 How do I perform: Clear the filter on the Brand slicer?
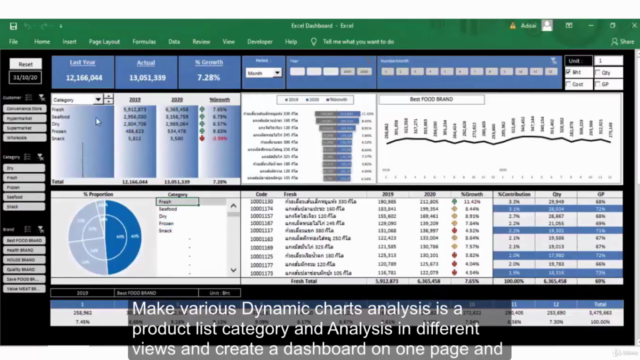(40, 229)
